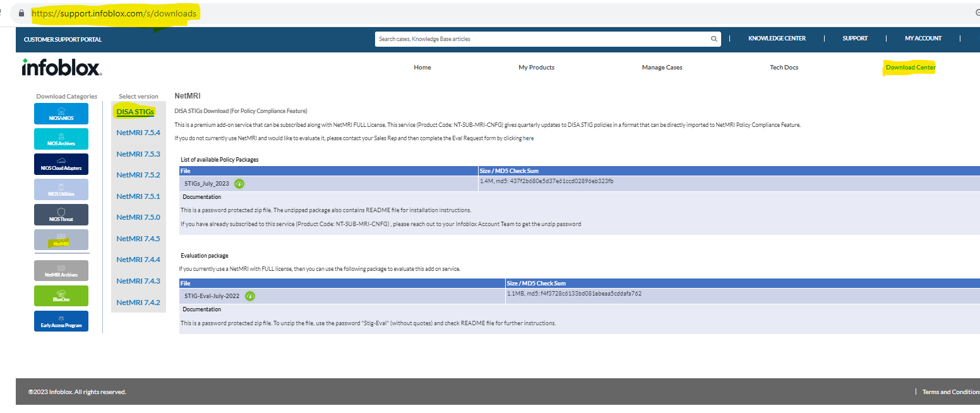Open MY ACCOUNT in top bar
This screenshot has height=413, width=980.
point(923,39)
